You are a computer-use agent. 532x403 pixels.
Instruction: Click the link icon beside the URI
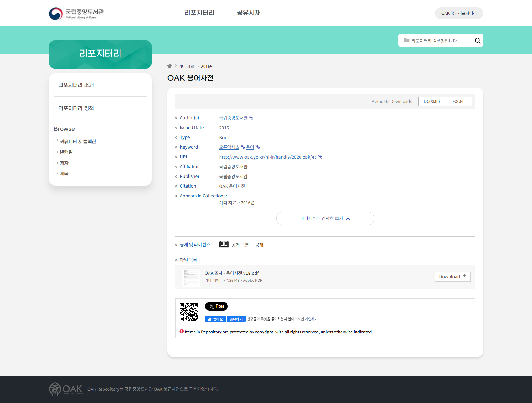320,157
